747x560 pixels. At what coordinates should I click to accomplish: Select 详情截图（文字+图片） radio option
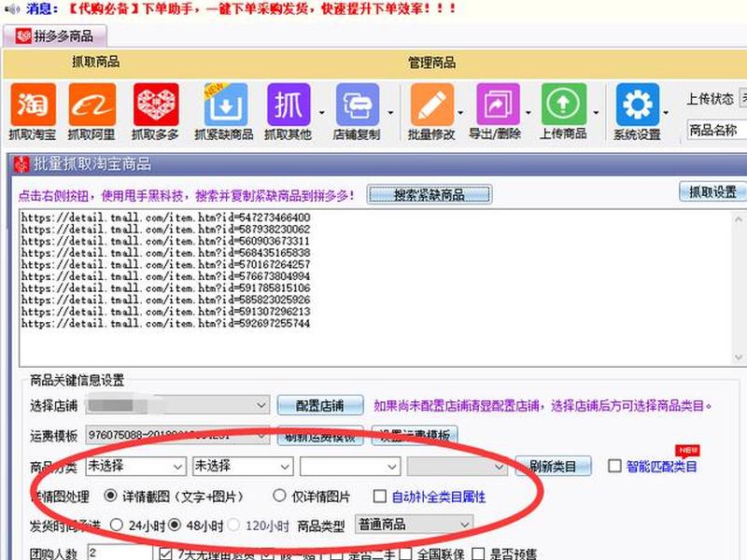(x=110, y=496)
